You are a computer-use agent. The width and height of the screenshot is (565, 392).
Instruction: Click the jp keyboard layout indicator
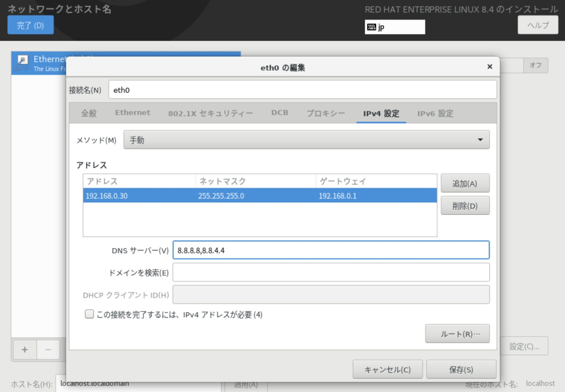pyautogui.click(x=394, y=26)
